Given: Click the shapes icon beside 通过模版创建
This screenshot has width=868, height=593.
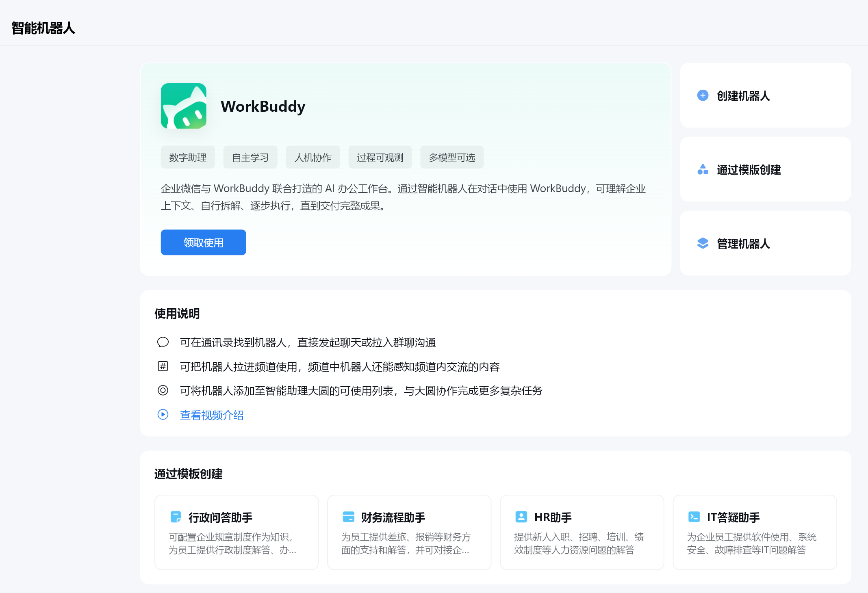Looking at the screenshot, I should (703, 169).
